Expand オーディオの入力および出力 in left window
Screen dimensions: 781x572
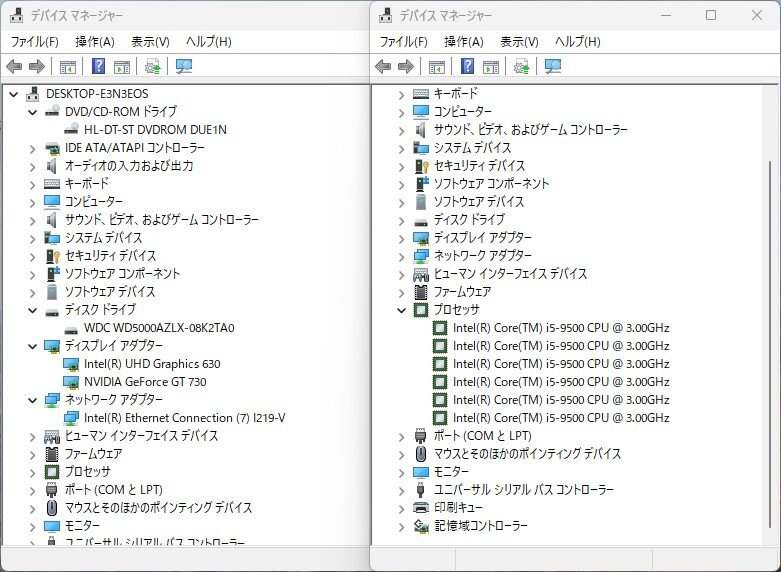(32, 166)
